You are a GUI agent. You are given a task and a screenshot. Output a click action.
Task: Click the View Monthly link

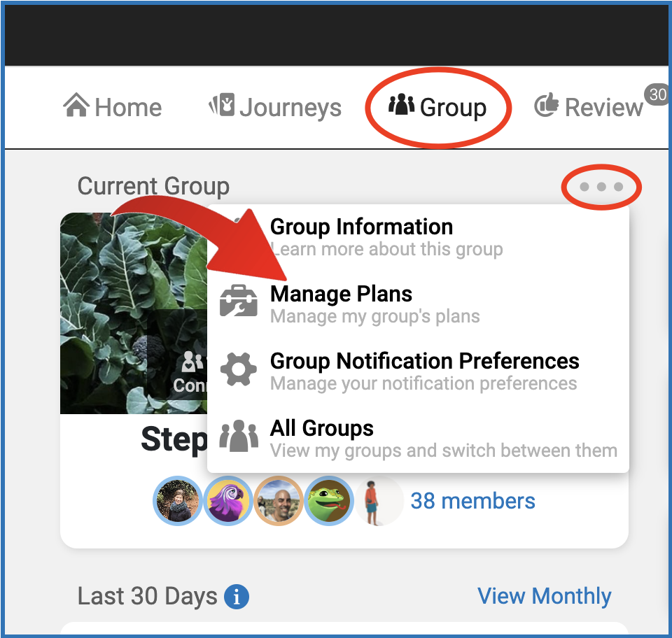click(544, 596)
